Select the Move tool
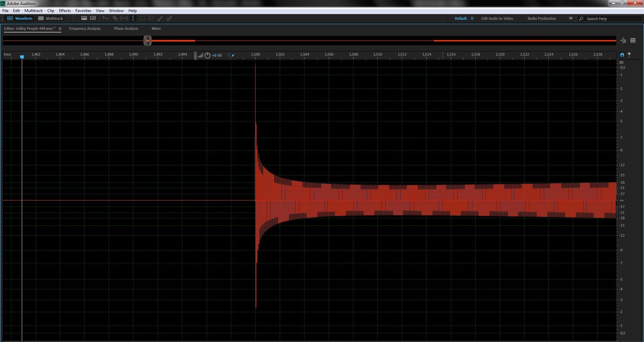Image resolution: width=644 pixels, height=342 pixels. (x=105, y=18)
